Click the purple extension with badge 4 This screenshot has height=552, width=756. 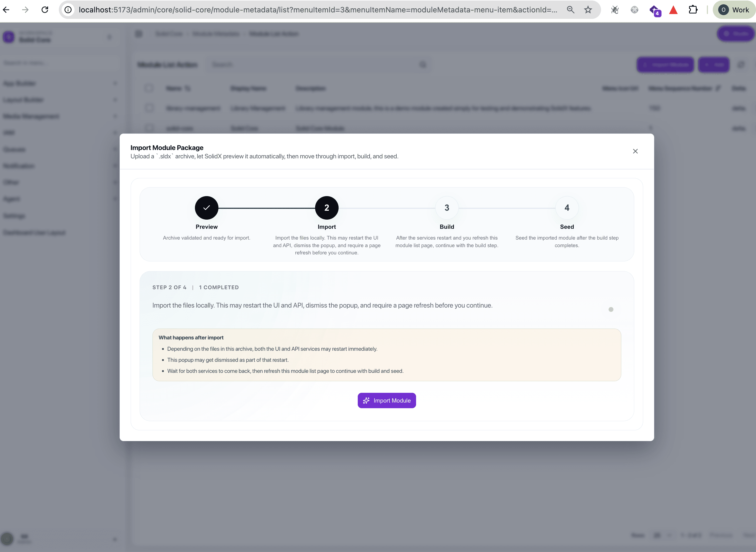[654, 10]
